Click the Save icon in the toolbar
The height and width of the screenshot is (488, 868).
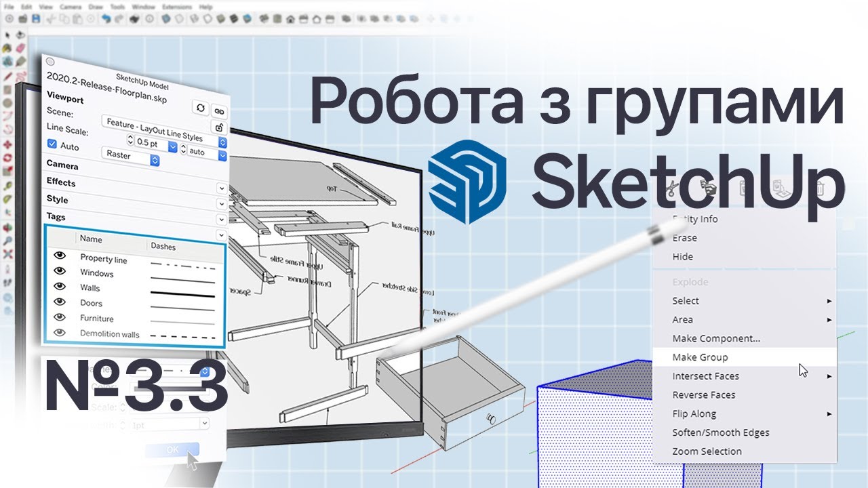click(x=36, y=19)
